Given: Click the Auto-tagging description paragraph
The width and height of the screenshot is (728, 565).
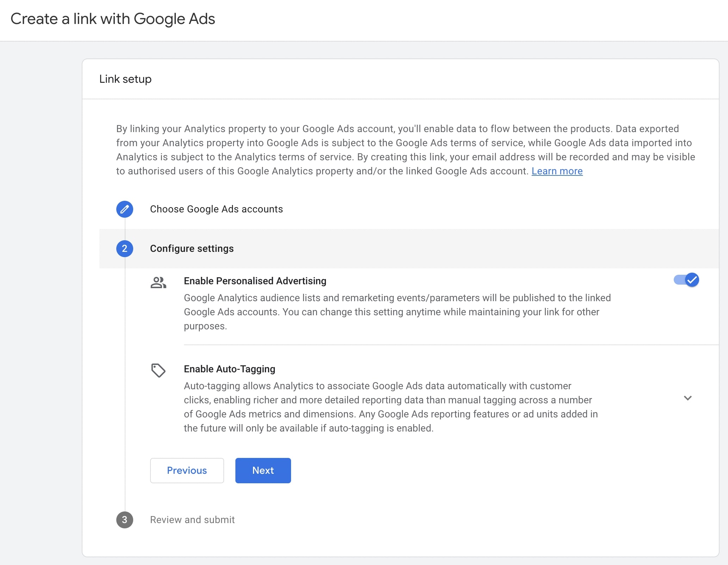Looking at the screenshot, I should tap(391, 407).
